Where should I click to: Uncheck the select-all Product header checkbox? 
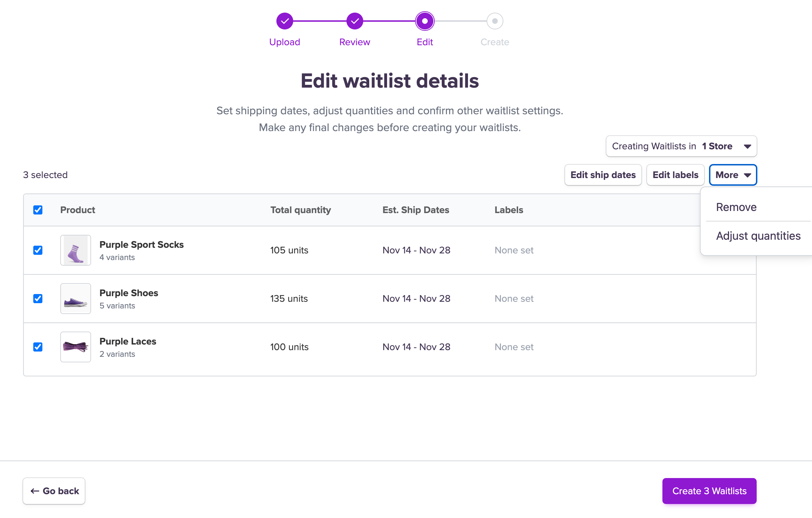click(x=38, y=210)
